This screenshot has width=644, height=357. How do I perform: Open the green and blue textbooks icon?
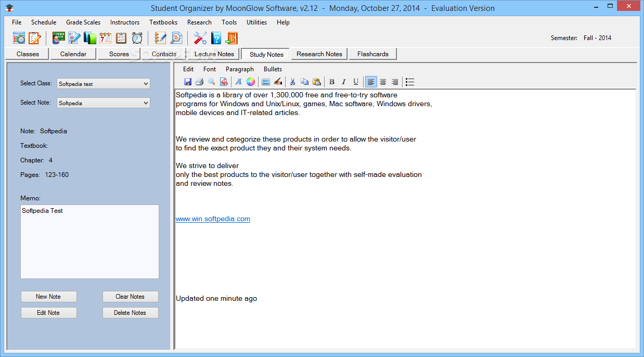(90, 38)
